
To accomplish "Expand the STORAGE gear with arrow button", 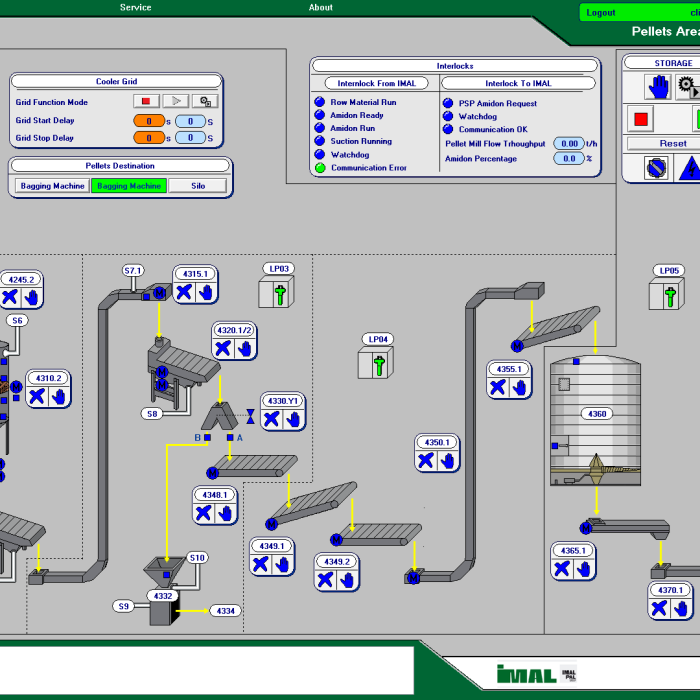I will [687, 87].
